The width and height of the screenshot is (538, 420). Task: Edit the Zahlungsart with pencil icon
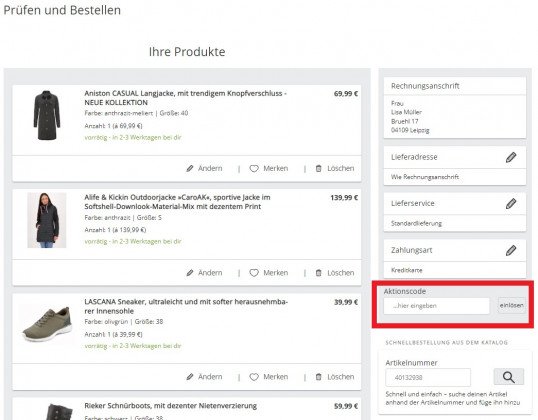511,250
